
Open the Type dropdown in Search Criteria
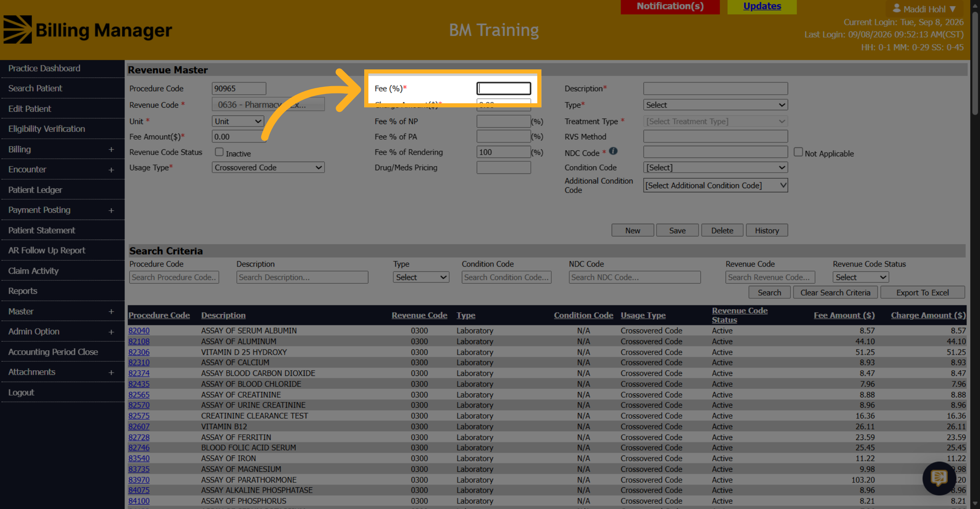tap(421, 277)
